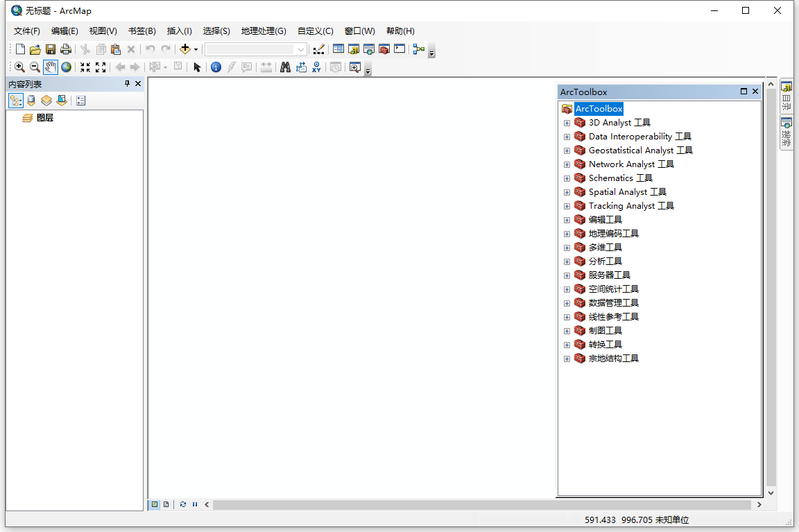Open the 自定义(C) menu
This screenshot has height=532, width=799.
click(316, 31)
